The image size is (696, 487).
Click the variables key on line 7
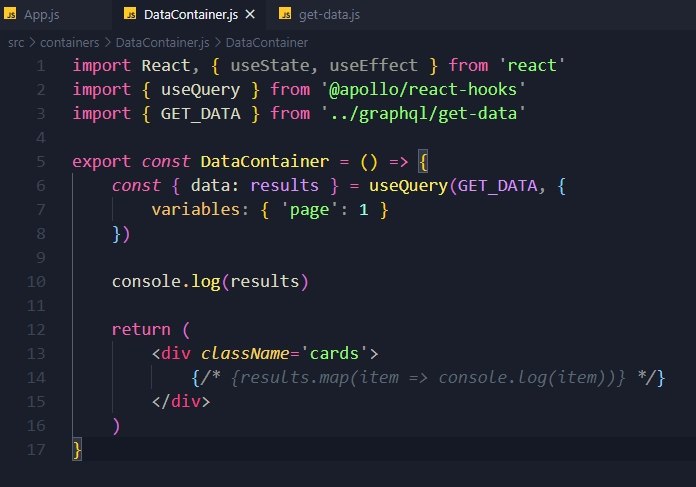(195, 210)
